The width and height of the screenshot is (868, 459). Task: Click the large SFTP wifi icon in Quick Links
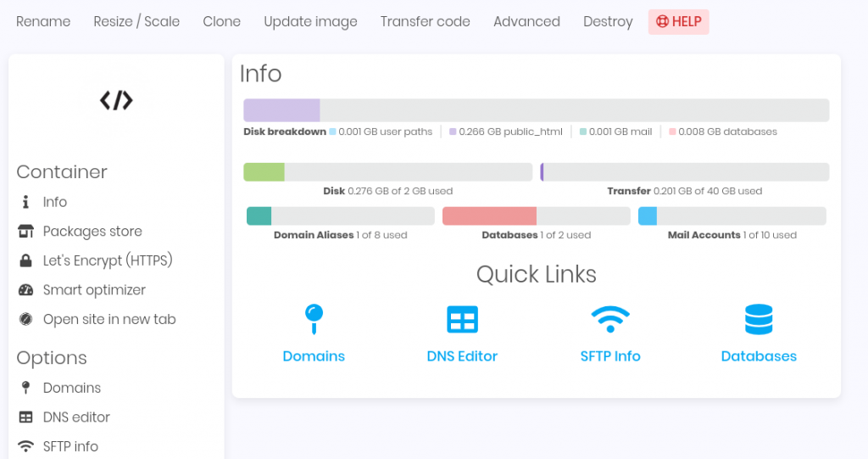[x=610, y=319]
